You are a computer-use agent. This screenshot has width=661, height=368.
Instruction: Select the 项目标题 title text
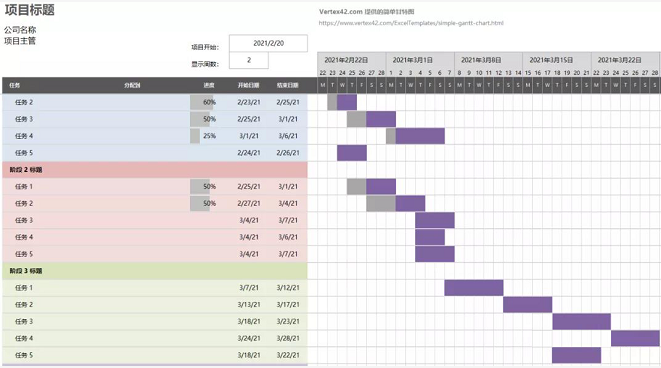click(30, 9)
